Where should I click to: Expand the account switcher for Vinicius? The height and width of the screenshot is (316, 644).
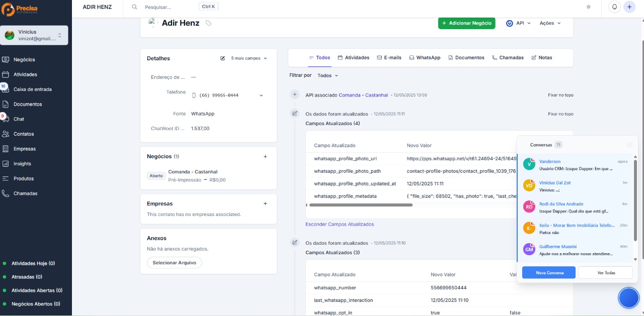pos(60,35)
